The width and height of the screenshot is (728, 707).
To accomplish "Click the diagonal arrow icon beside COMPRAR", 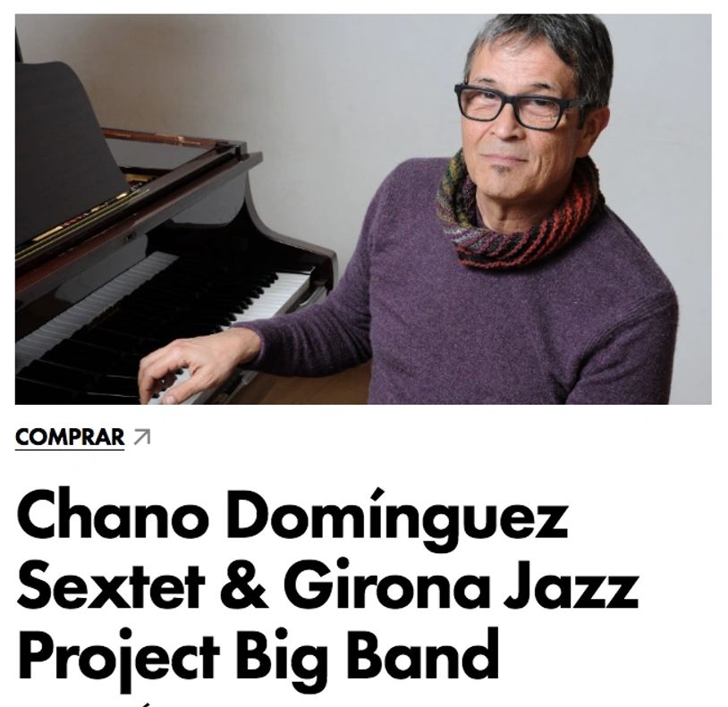I will click(142, 437).
